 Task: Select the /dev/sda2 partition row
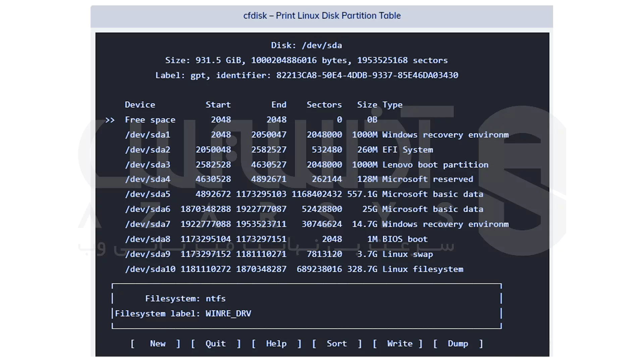click(279, 150)
